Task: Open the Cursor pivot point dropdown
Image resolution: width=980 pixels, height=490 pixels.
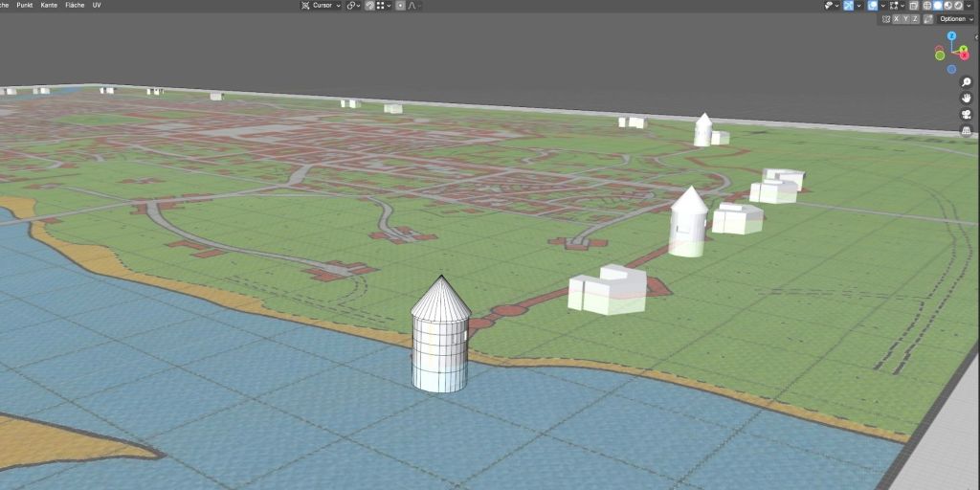Action: [x=321, y=6]
